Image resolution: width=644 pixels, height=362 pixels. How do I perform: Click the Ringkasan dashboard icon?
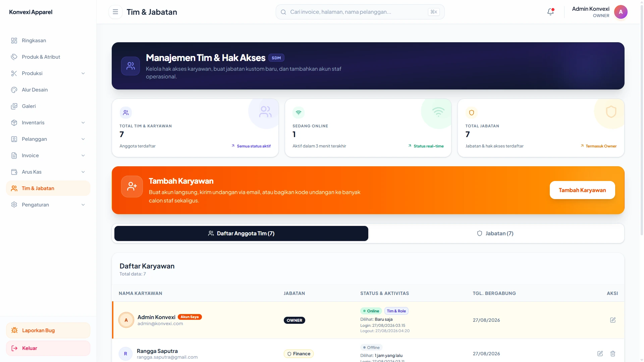pos(14,41)
